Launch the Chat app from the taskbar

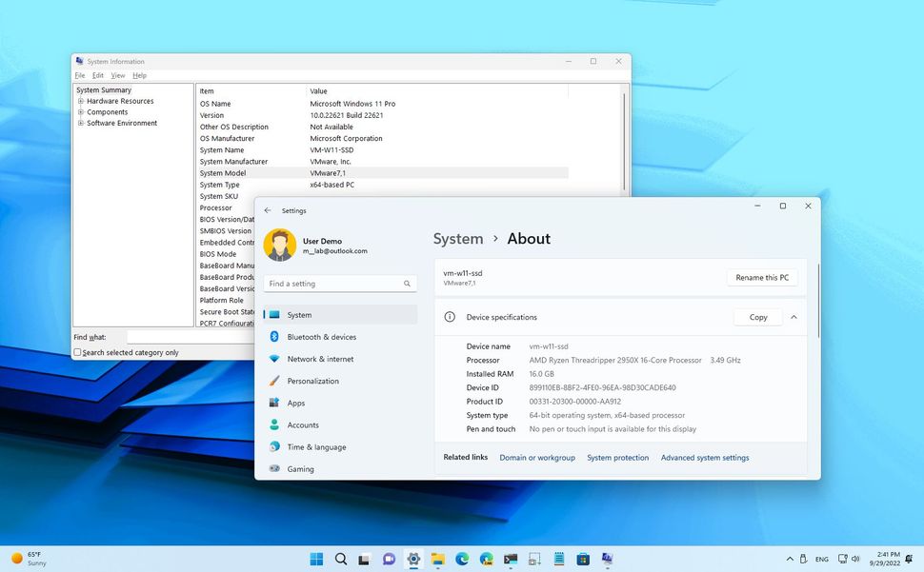pyautogui.click(x=389, y=559)
